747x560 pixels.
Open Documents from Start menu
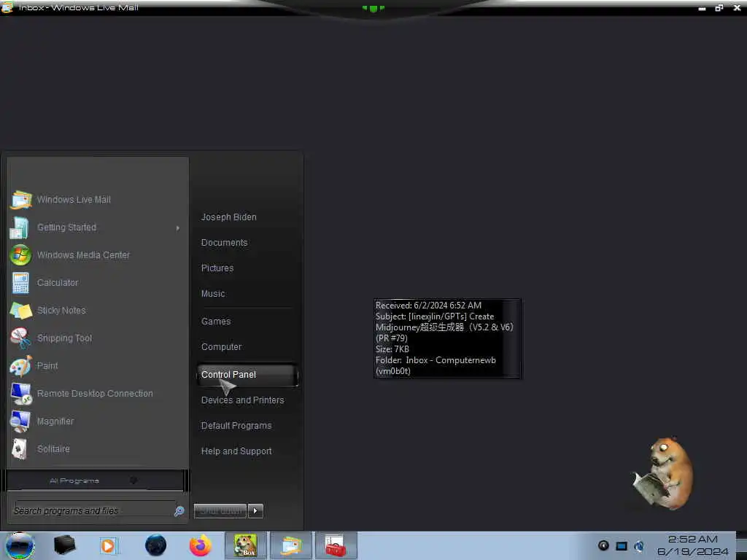(x=225, y=243)
